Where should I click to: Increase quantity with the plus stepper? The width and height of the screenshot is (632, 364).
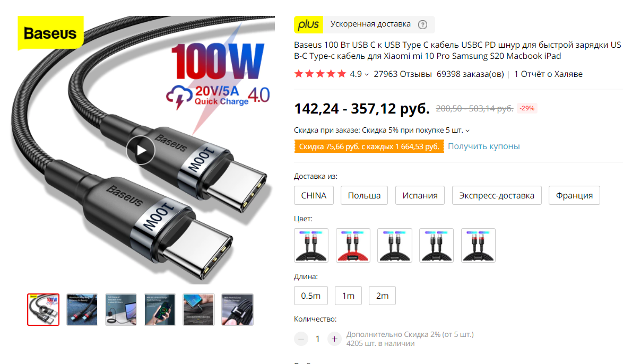point(334,339)
